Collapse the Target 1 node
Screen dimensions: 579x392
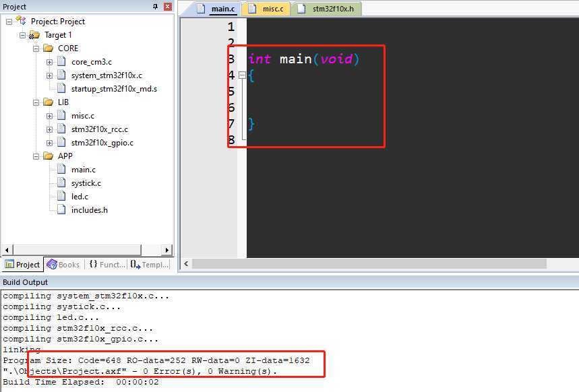[22, 35]
